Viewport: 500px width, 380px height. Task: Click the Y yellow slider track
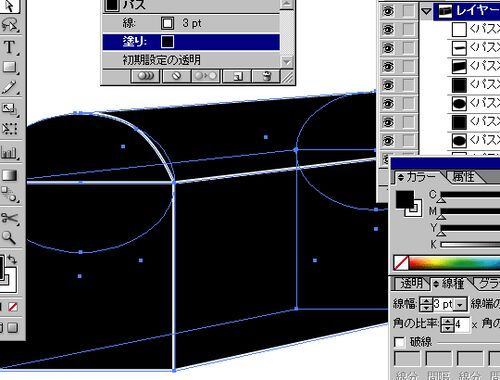470,228
